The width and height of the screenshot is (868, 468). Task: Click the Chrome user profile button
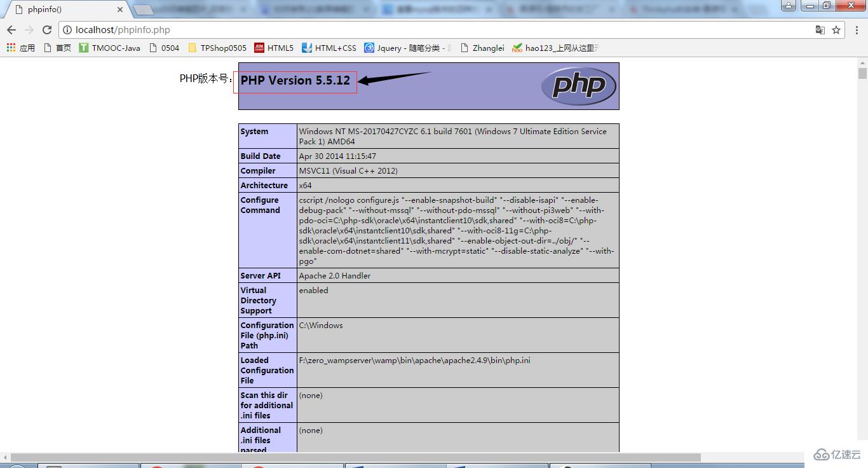point(788,5)
